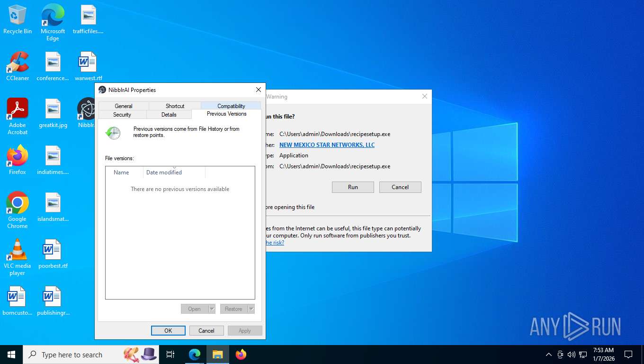Launch Microsoft Edge from the desktop

53,22
